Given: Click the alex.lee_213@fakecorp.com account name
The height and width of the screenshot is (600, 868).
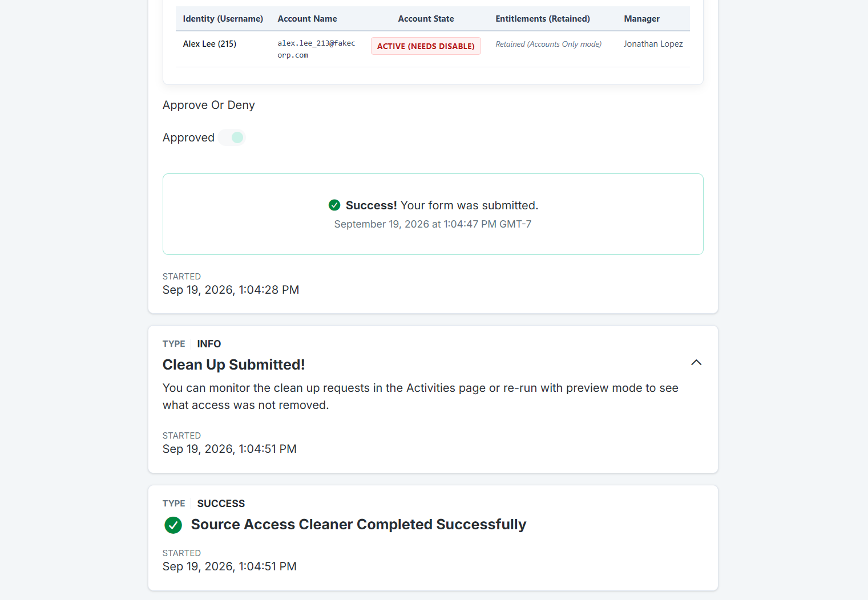Looking at the screenshot, I should tap(316, 49).
